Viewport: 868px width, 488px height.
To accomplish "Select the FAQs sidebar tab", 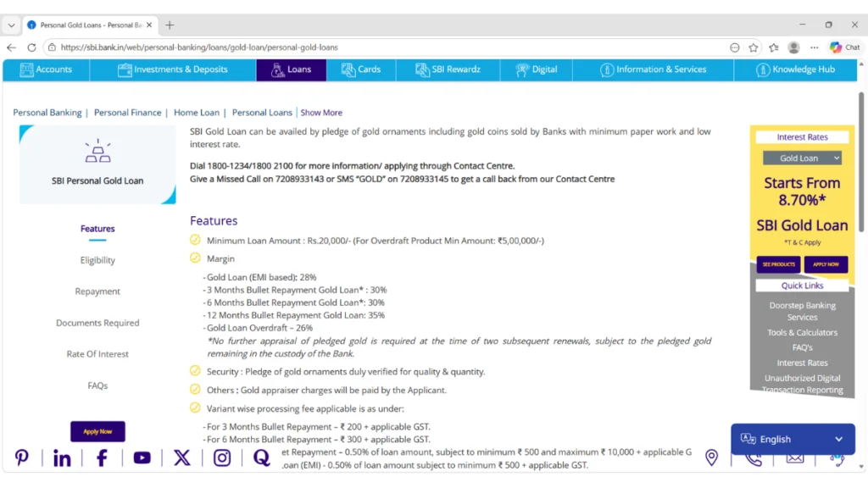I will pos(97,385).
